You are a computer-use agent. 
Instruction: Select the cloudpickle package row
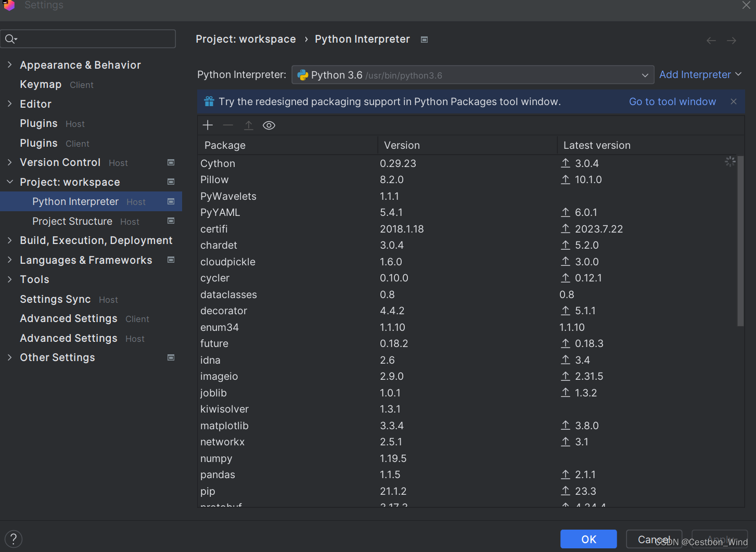tap(467, 262)
